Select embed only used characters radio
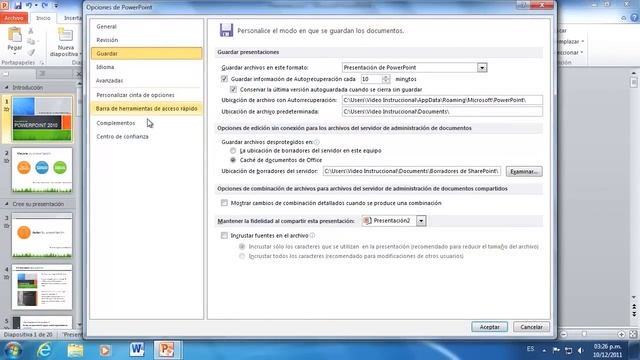The height and width of the screenshot is (360, 640). [242, 247]
